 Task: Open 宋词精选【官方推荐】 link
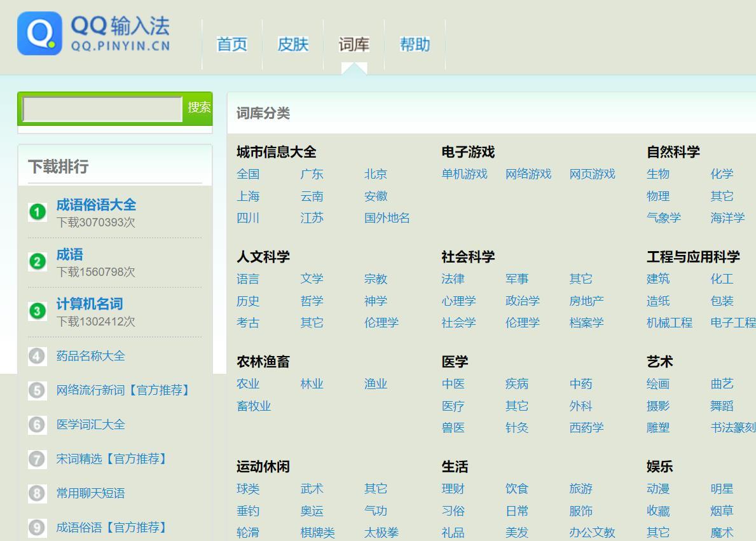point(113,458)
